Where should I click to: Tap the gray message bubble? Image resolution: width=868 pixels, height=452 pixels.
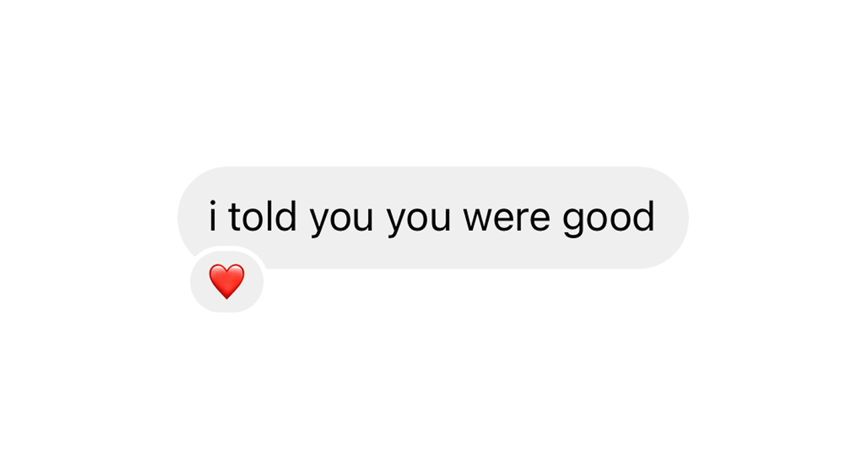[x=433, y=218]
